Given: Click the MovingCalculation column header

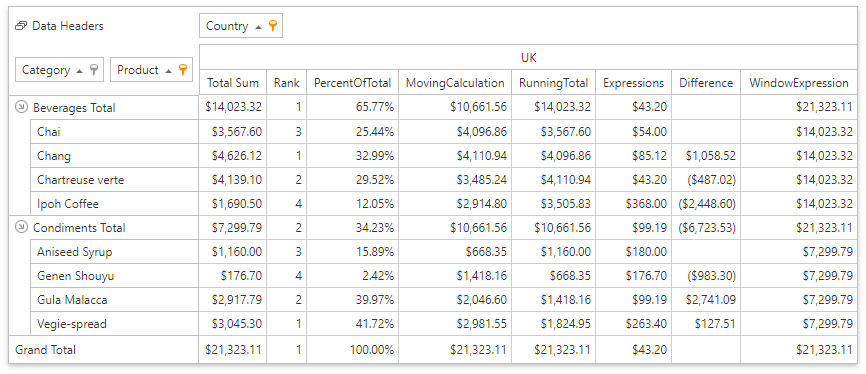Looking at the screenshot, I should point(455,83).
